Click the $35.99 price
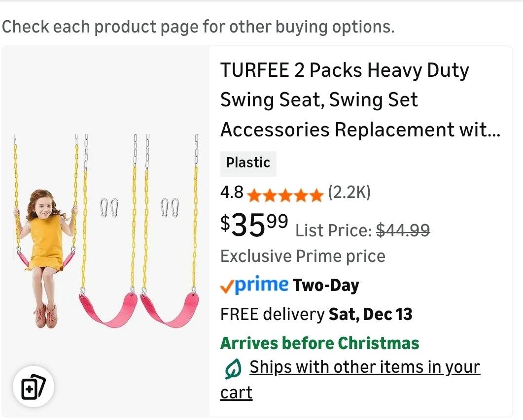 tap(254, 225)
